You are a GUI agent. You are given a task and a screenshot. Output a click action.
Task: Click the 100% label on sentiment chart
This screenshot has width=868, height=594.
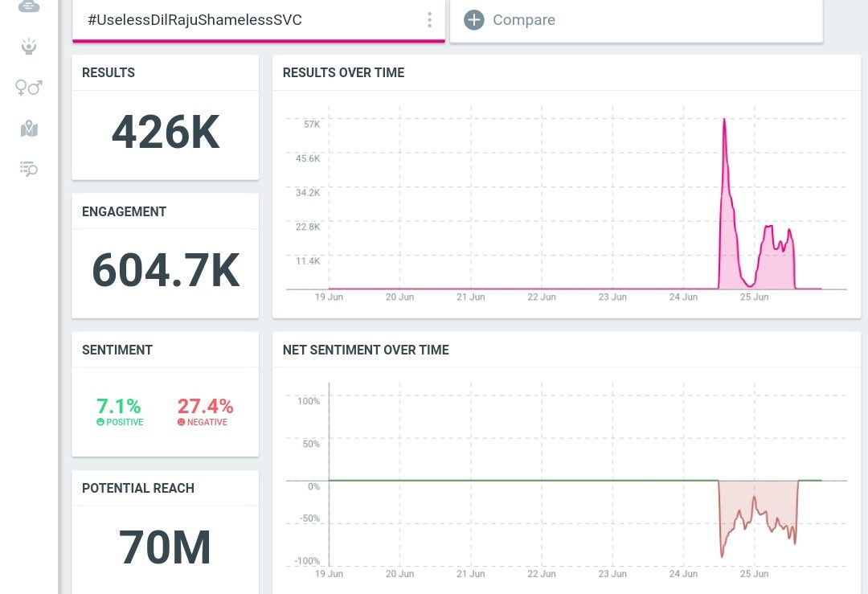click(x=309, y=401)
